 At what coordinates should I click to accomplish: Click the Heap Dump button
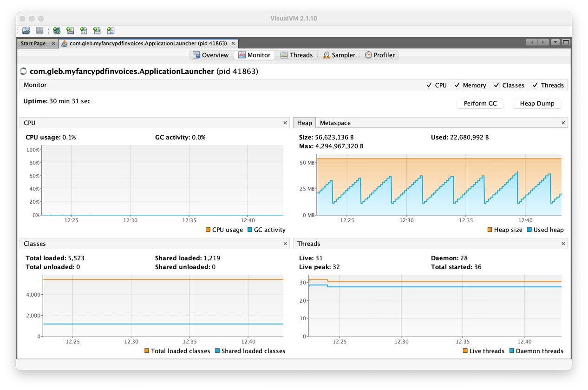537,103
